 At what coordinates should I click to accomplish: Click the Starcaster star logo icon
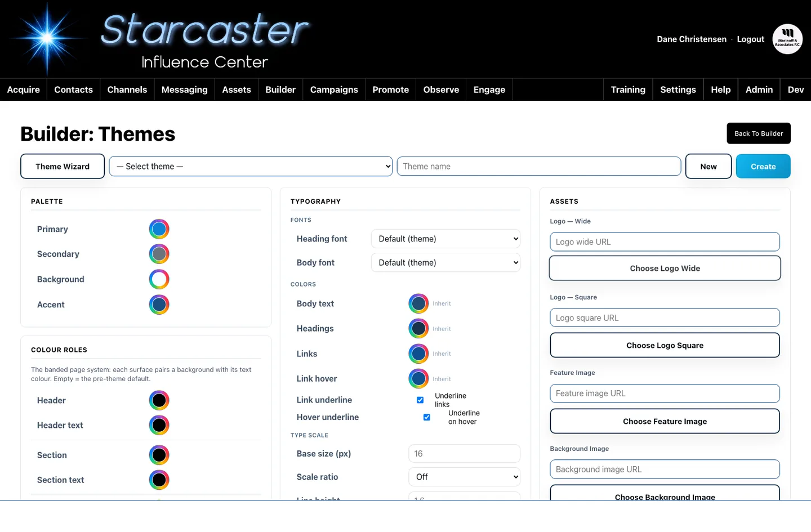click(x=48, y=38)
